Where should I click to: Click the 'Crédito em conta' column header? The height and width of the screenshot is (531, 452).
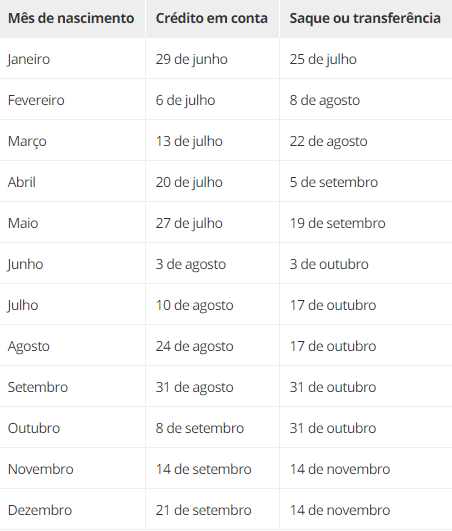212,18
